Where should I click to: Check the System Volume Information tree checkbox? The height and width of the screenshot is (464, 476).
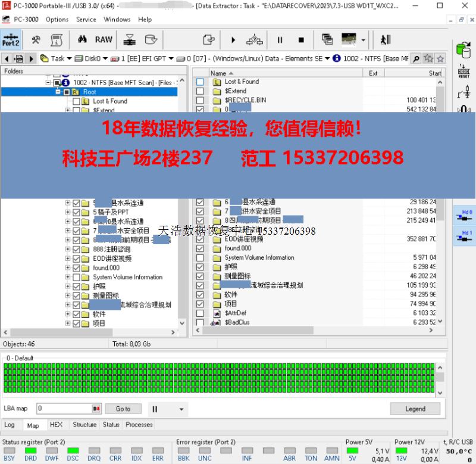pyautogui.click(x=76, y=277)
